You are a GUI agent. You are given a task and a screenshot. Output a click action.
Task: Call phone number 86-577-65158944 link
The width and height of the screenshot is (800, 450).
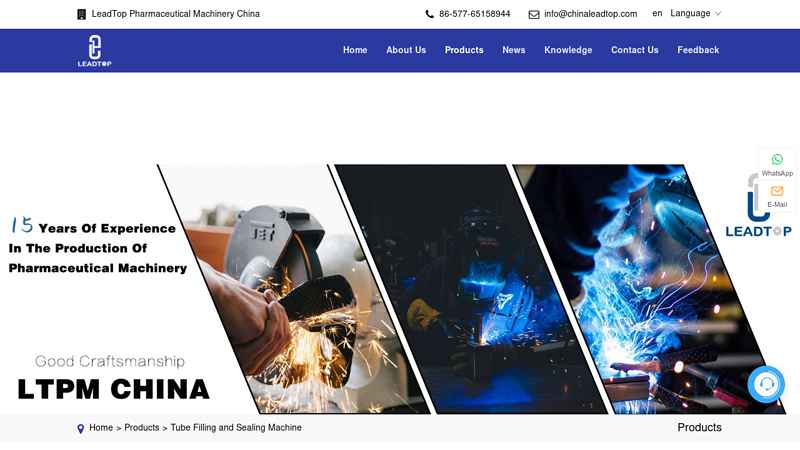[474, 14]
